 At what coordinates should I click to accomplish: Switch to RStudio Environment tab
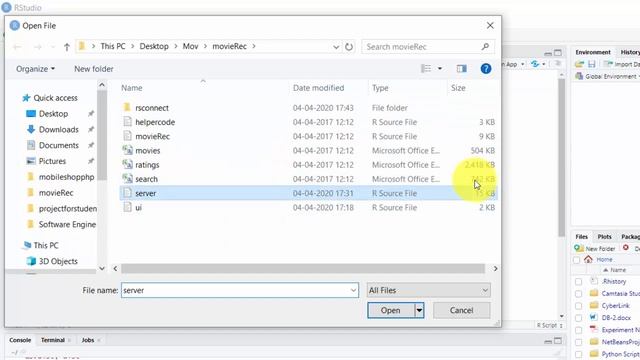[593, 52]
